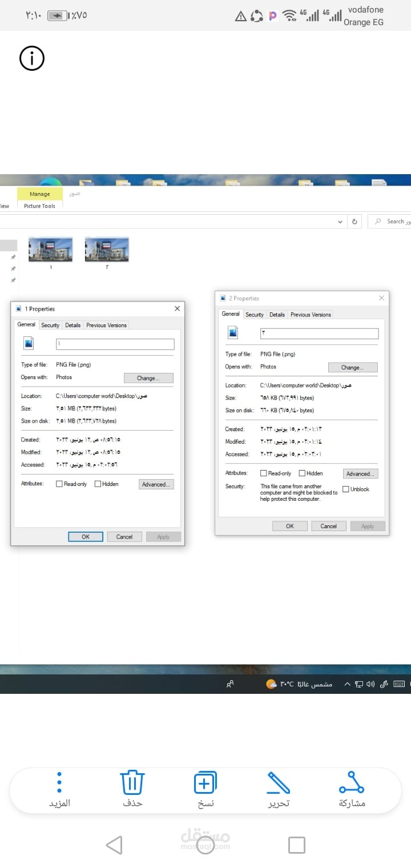Open Details tab in 1 Properties
Image resolution: width=411 pixels, height=868 pixels.
pos(72,325)
